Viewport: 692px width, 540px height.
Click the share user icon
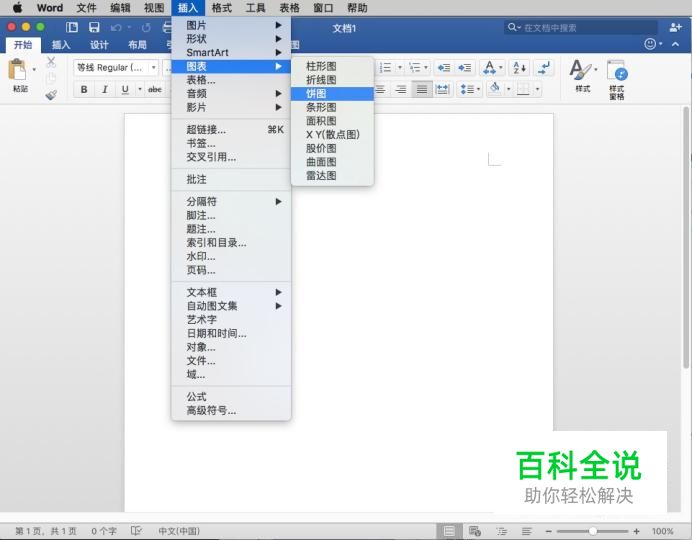click(675, 28)
